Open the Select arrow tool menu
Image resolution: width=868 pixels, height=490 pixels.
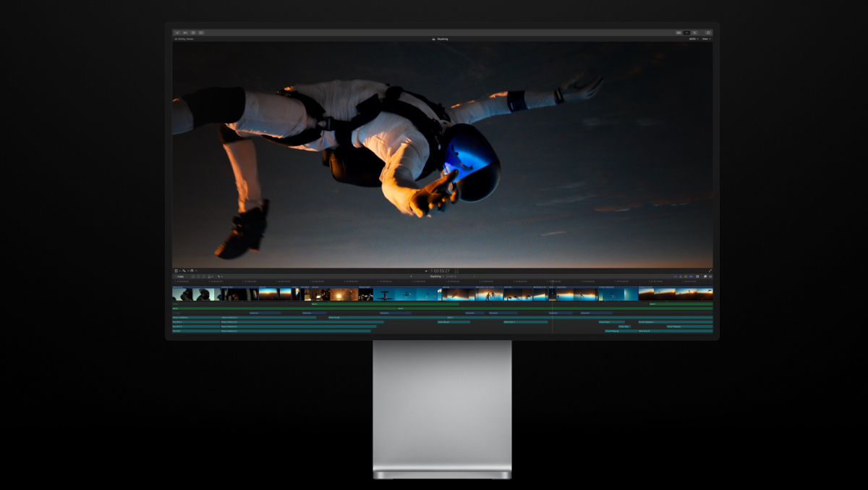point(220,276)
